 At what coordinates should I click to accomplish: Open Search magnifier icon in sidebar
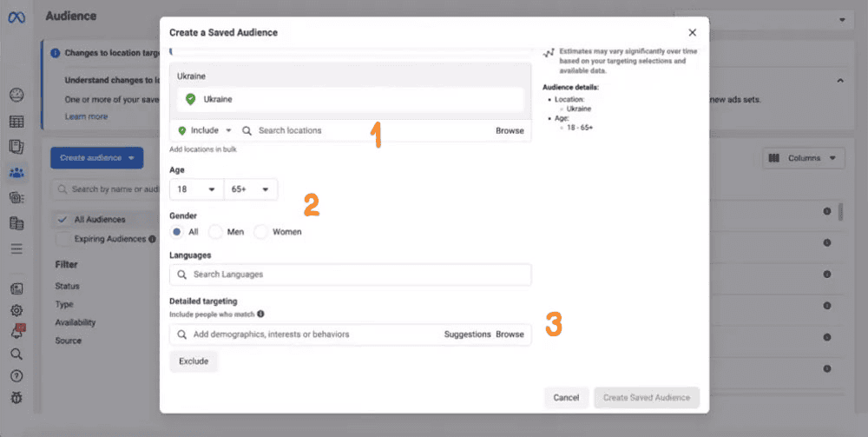tap(16, 354)
